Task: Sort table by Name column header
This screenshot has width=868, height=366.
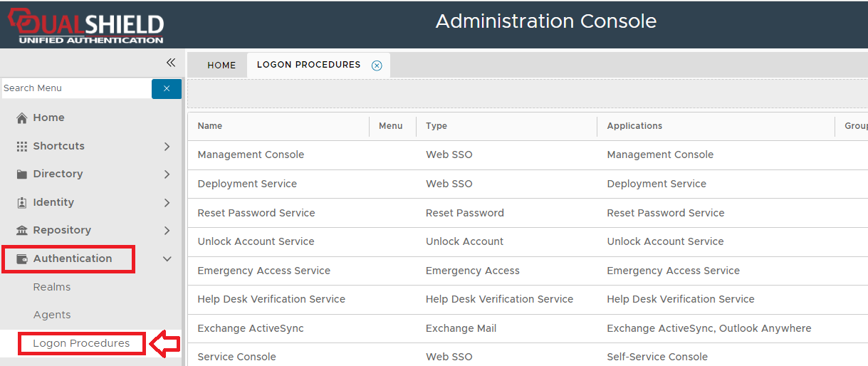Action: (210, 126)
